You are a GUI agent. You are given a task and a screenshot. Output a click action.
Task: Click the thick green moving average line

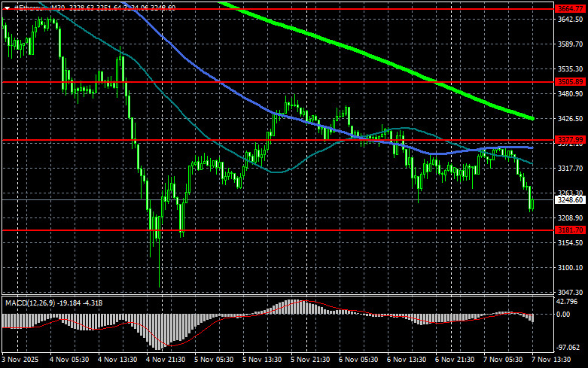(x=376, y=56)
